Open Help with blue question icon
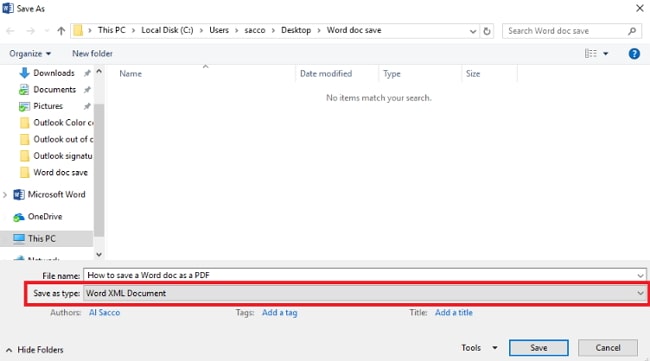This screenshot has width=650, height=361. click(634, 54)
